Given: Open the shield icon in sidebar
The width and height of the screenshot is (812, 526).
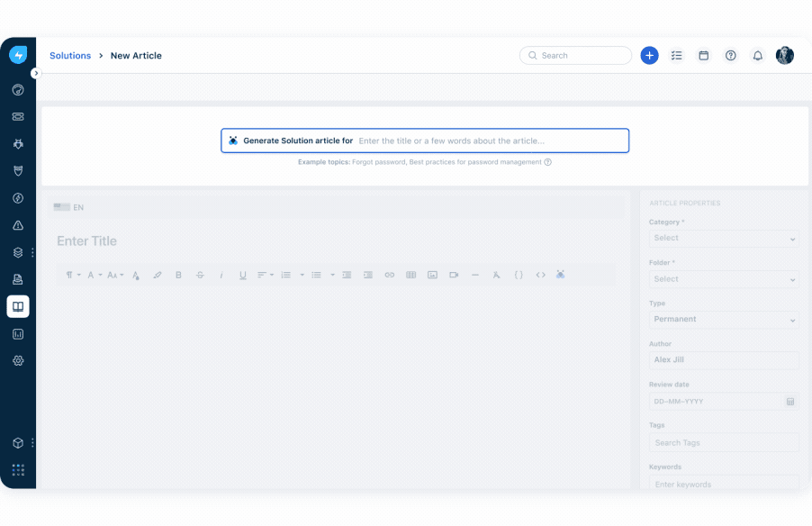Looking at the screenshot, I should (18, 171).
